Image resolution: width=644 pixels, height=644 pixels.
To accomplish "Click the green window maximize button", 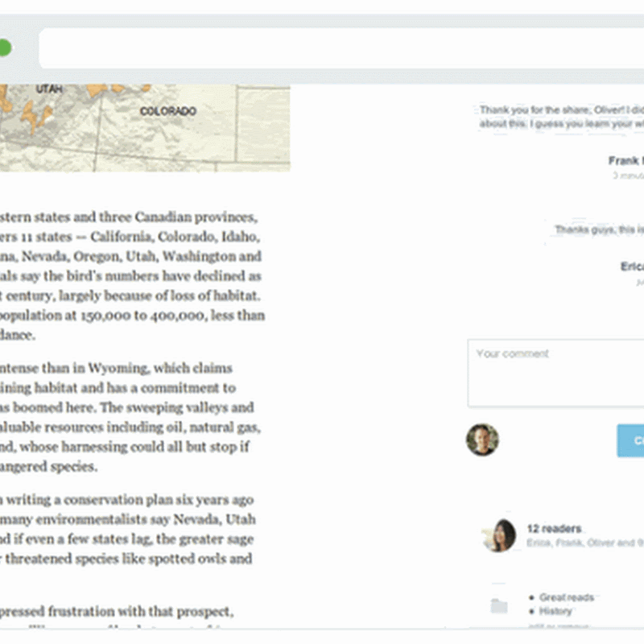I will click(4, 48).
